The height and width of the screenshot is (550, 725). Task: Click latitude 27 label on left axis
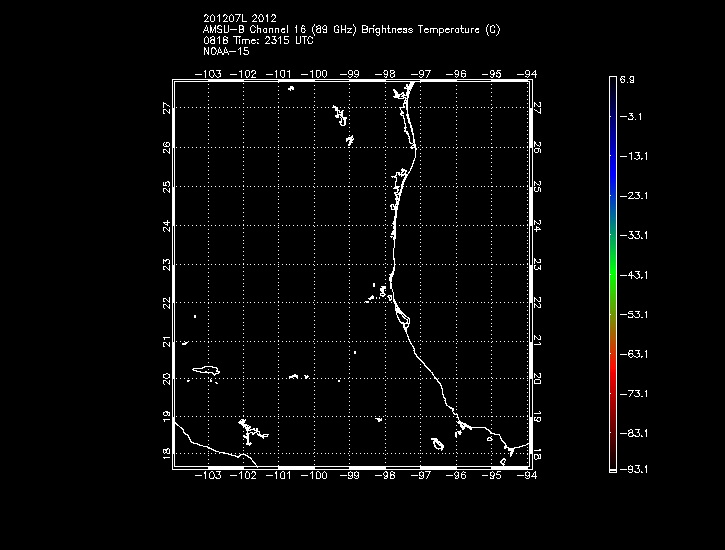pos(166,108)
